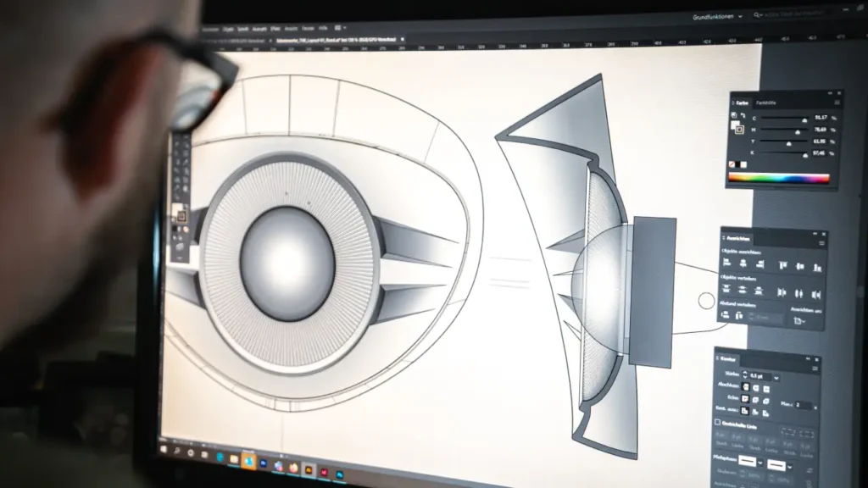Image resolution: width=868 pixels, height=488 pixels.
Task: Open the Farbe panel options menu
Action: pyautogui.click(x=837, y=101)
